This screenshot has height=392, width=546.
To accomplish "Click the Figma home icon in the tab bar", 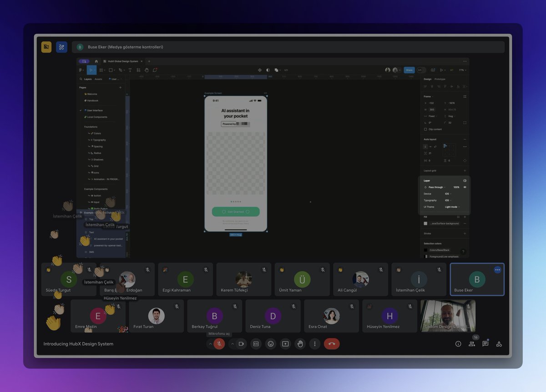I will 96,61.
